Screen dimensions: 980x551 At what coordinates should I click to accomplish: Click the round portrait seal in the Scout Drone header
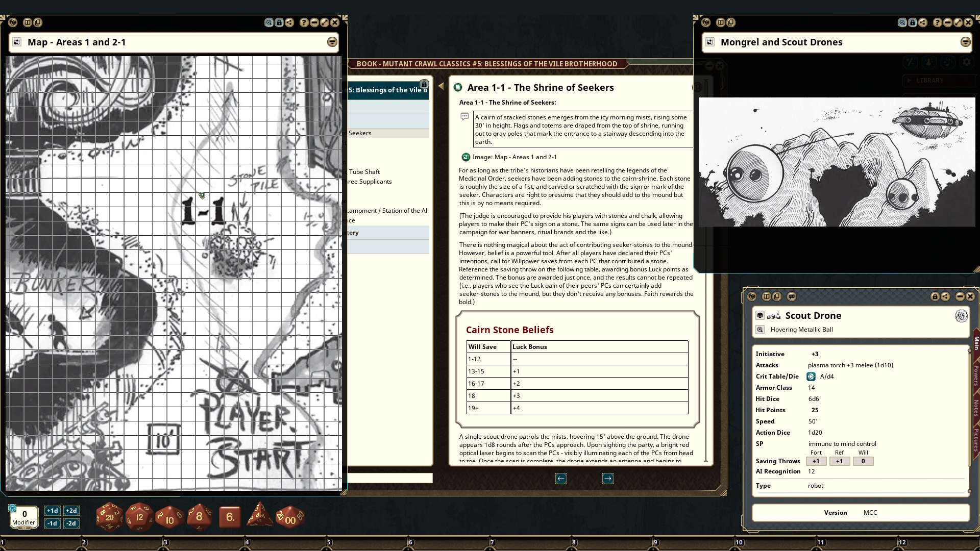961,316
